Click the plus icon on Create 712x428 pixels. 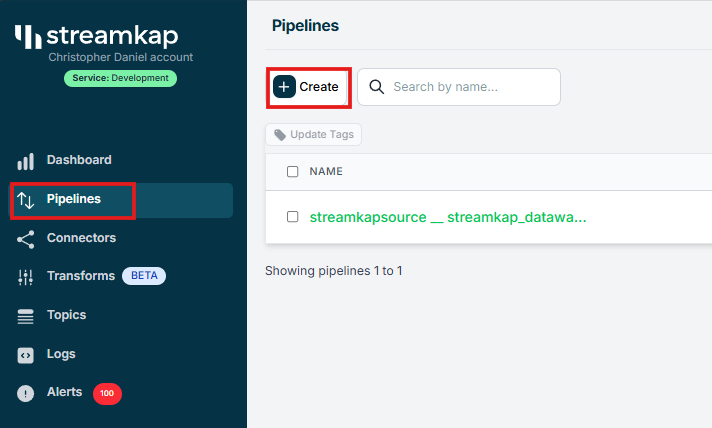[284, 87]
